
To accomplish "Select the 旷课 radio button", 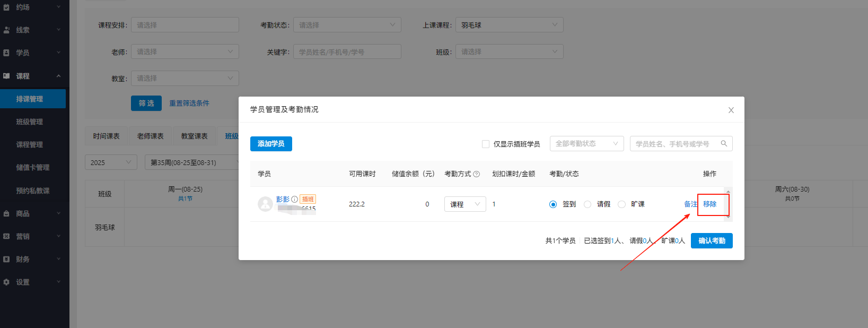I will (621, 204).
